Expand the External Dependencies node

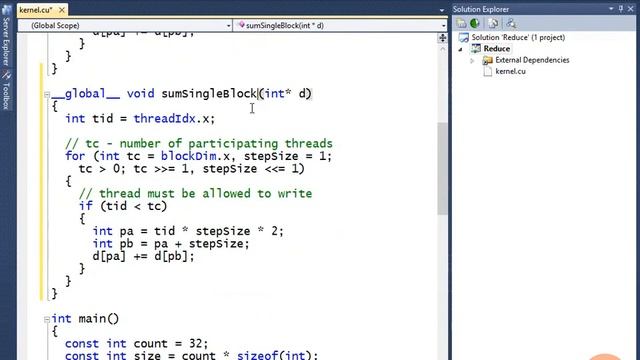click(472, 61)
